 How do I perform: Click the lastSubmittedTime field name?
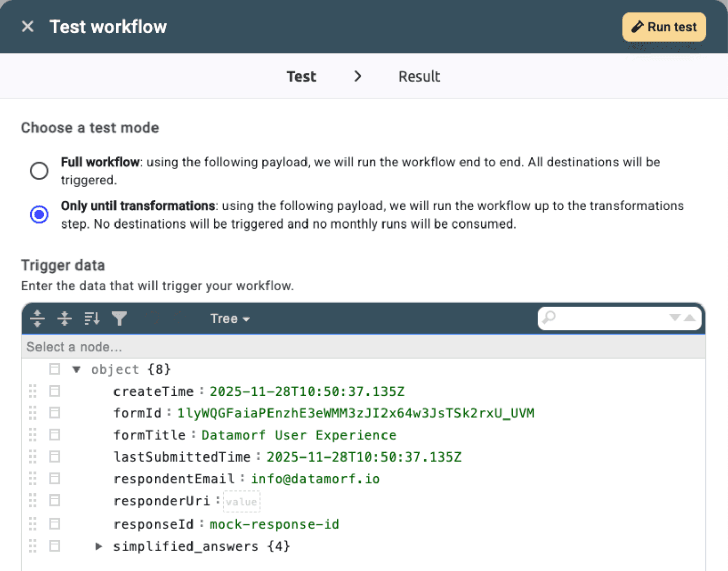pyautogui.click(x=182, y=456)
